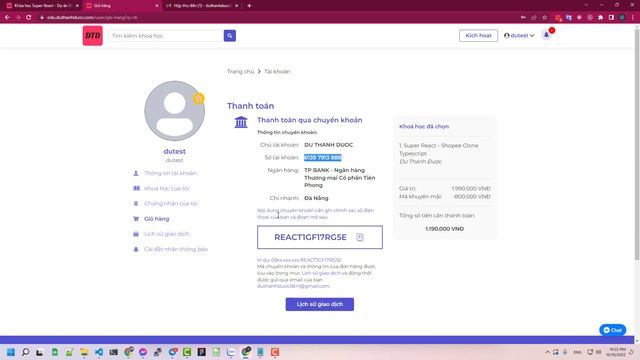Open the notification bell
640x360 pixels.
tap(546, 35)
